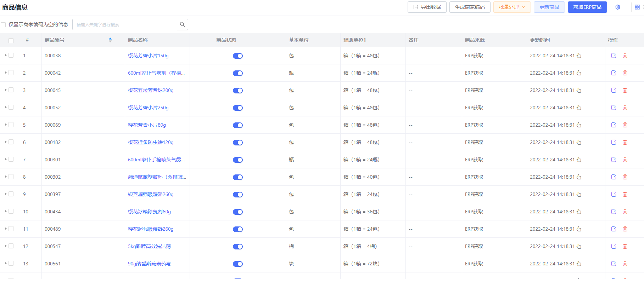Expand row 3 details arrow
Image resolution: width=644 pixels, height=282 pixels.
point(6,90)
